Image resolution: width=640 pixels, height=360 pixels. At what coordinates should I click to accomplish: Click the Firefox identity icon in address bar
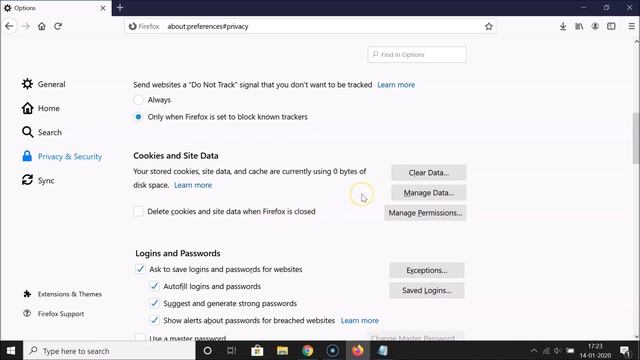click(144, 26)
